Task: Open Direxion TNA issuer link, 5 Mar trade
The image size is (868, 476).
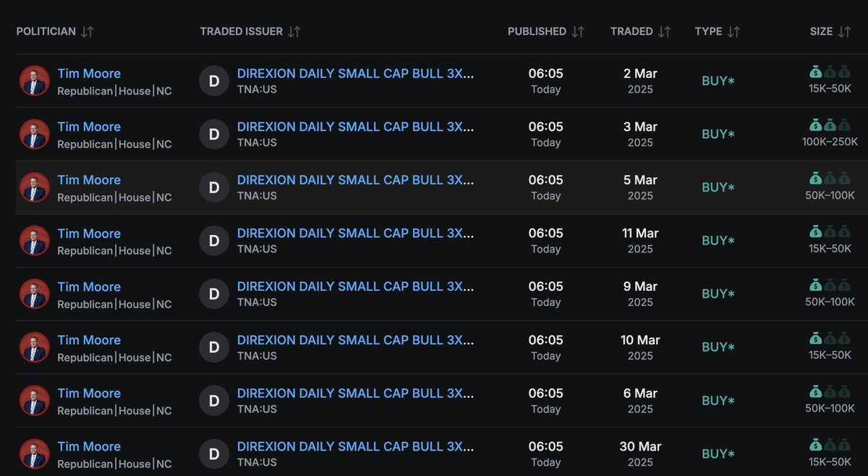Action: click(355, 180)
